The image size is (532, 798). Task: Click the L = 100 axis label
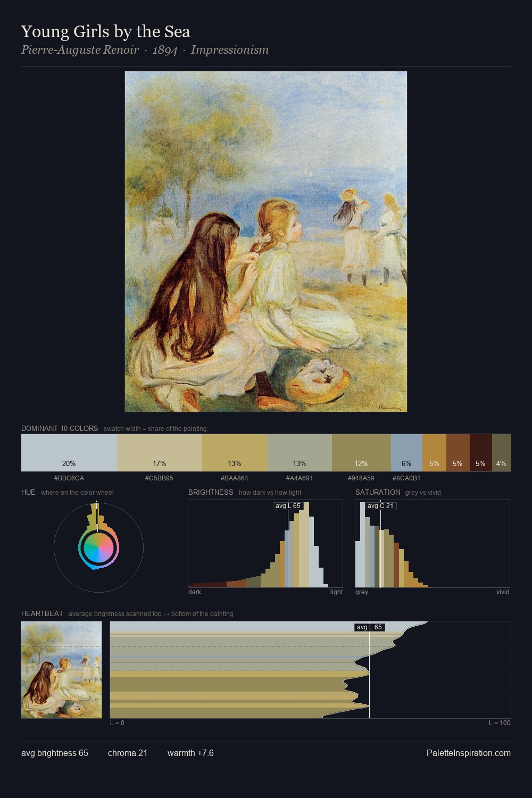500,723
